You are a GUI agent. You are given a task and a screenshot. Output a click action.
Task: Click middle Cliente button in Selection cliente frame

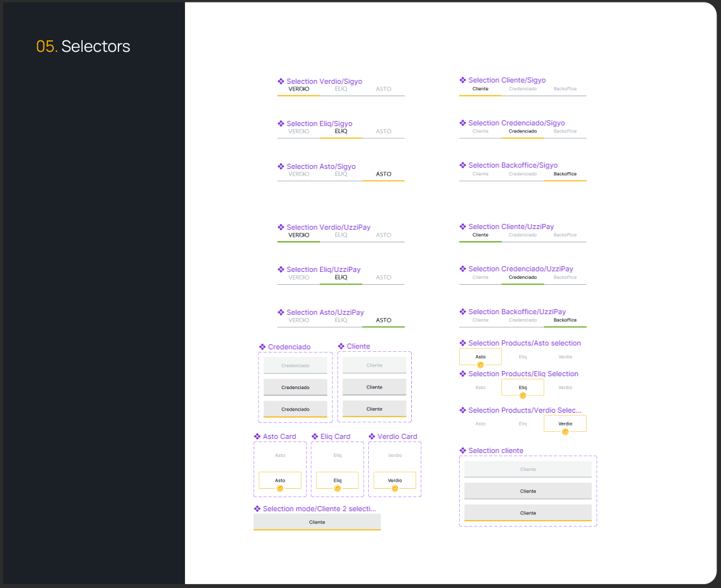[x=528, y=491]
